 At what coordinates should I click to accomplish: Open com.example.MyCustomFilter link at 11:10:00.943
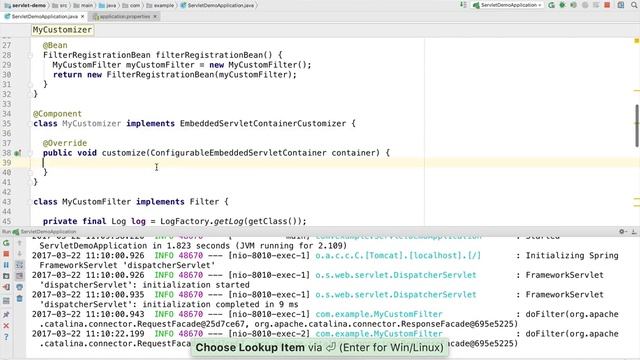(379, 315)
